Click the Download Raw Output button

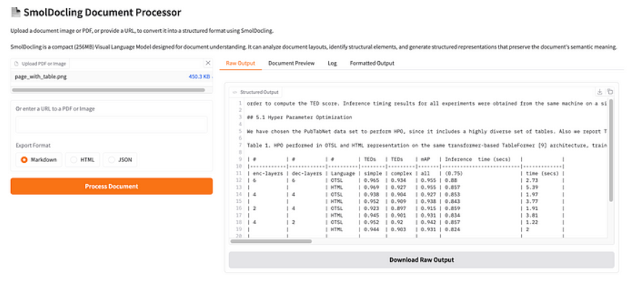click(421, 260)
